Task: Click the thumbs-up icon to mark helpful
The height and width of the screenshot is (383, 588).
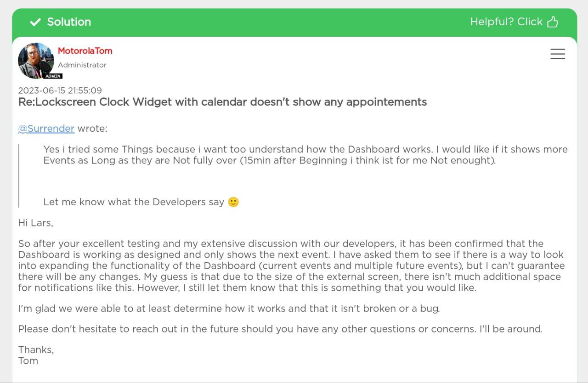Action: [553, 22]
